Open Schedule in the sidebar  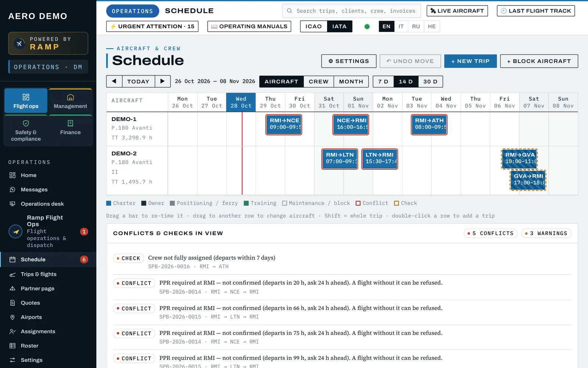coord(48,259)
